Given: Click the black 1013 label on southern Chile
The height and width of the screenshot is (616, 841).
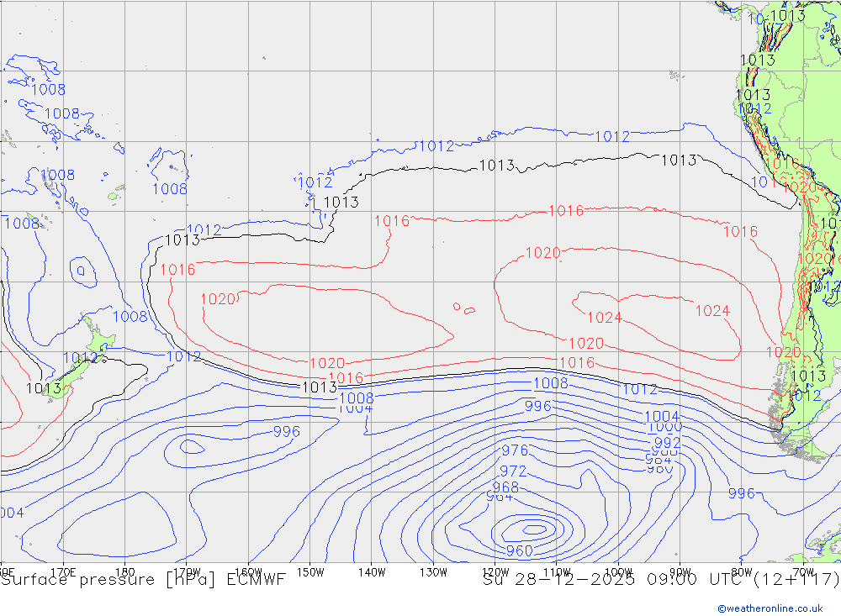Looking at the screenshot, I should pyautogui.click(x=808, y=376).
